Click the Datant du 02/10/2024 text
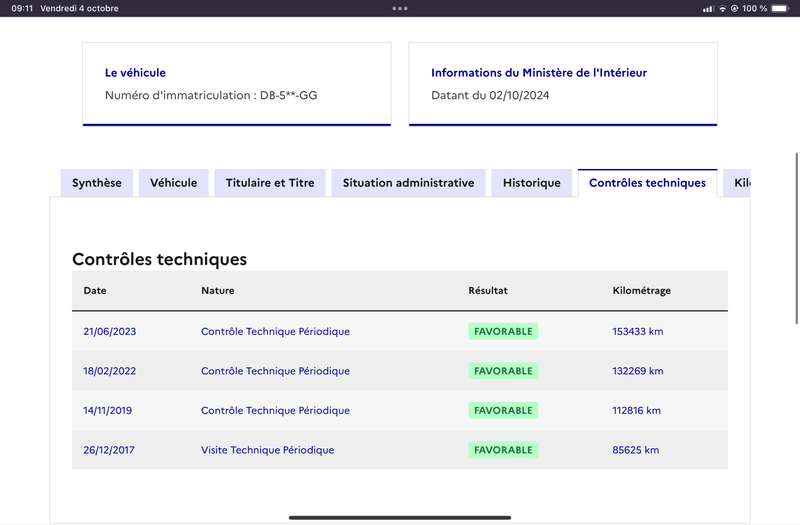Viewport: 800px width, 525px height. click(x=490, y=95)
